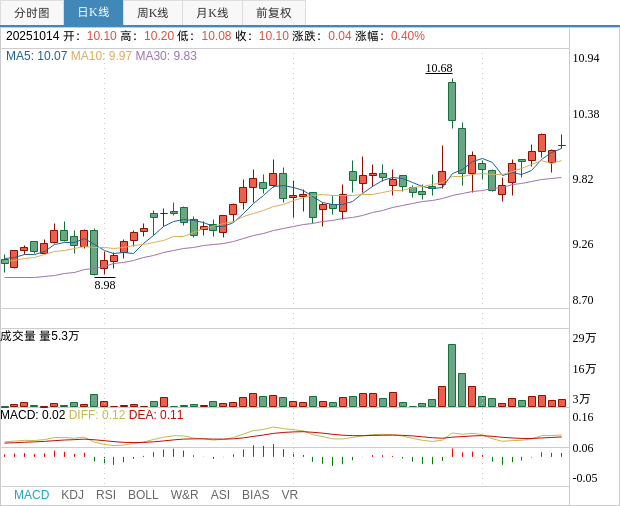Show the RSI indicator
Image resolution: width=620 pixels, height=506 pixels.
coord(106,495)
